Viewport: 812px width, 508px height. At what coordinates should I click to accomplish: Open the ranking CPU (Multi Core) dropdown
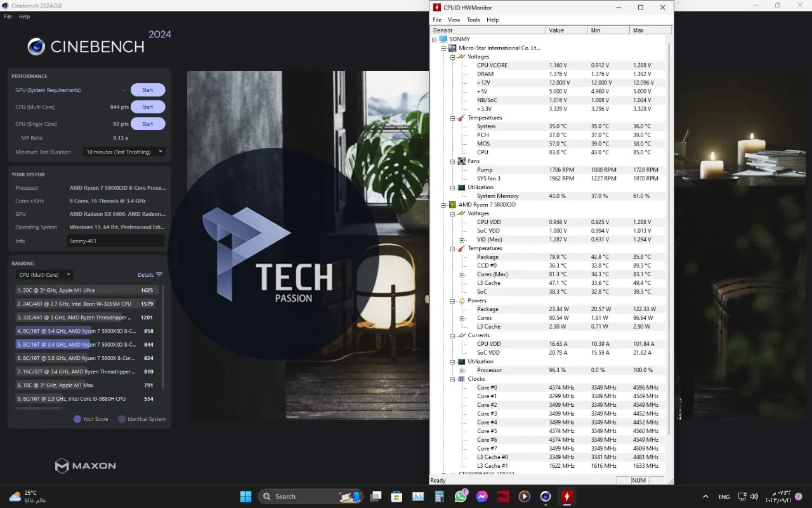[x=44, y=275]
